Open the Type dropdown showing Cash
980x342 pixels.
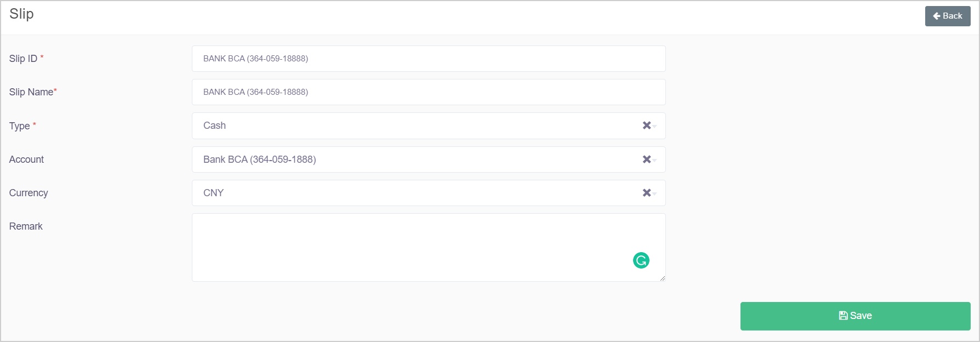417,126
